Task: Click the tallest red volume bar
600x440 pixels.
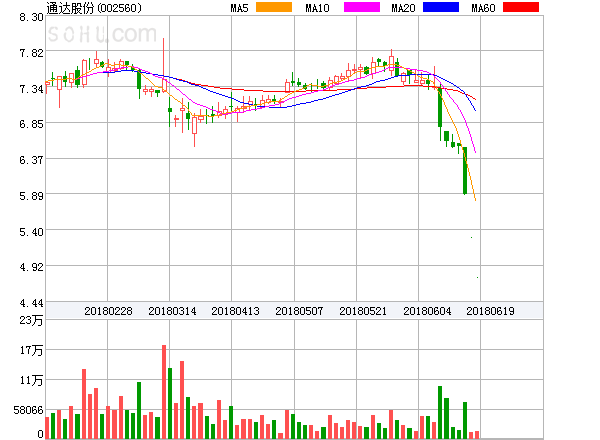Action: pos(164,392)
